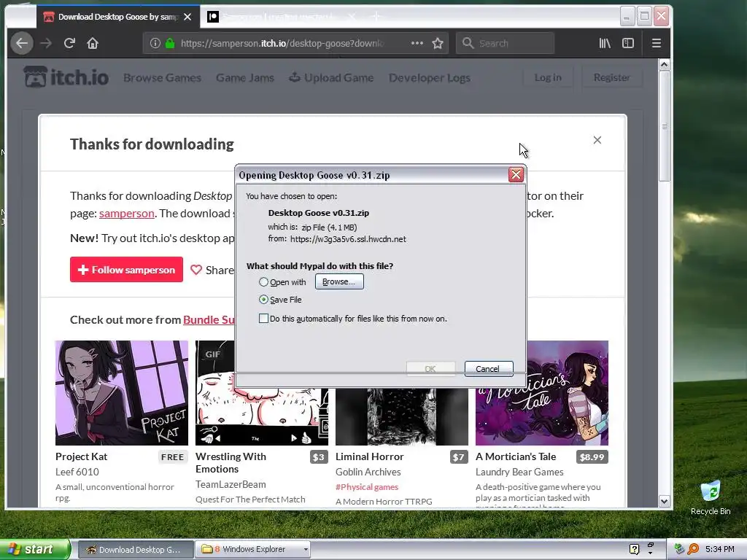Cancel the file download dialog
Viewport: 747px width, 560px height.
(489, 368)
